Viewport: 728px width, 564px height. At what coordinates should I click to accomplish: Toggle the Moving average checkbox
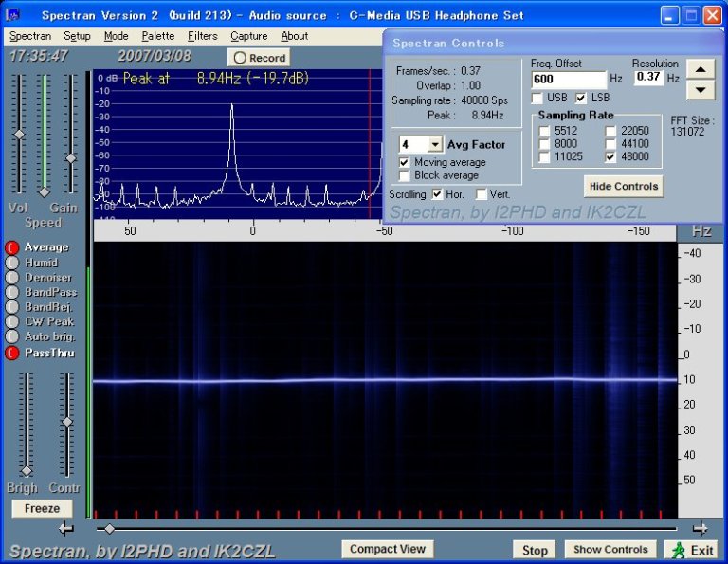[x=405, y=162]
